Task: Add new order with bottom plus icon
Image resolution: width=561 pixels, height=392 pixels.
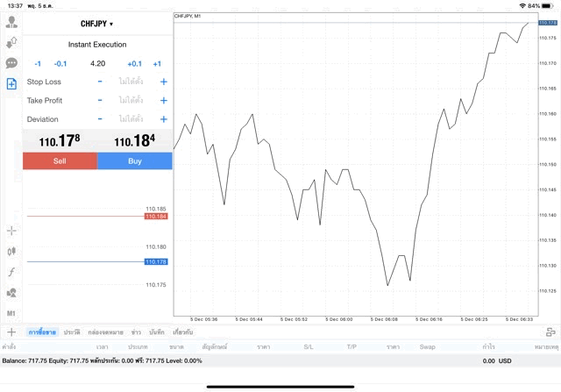Action: pos(11,332)
